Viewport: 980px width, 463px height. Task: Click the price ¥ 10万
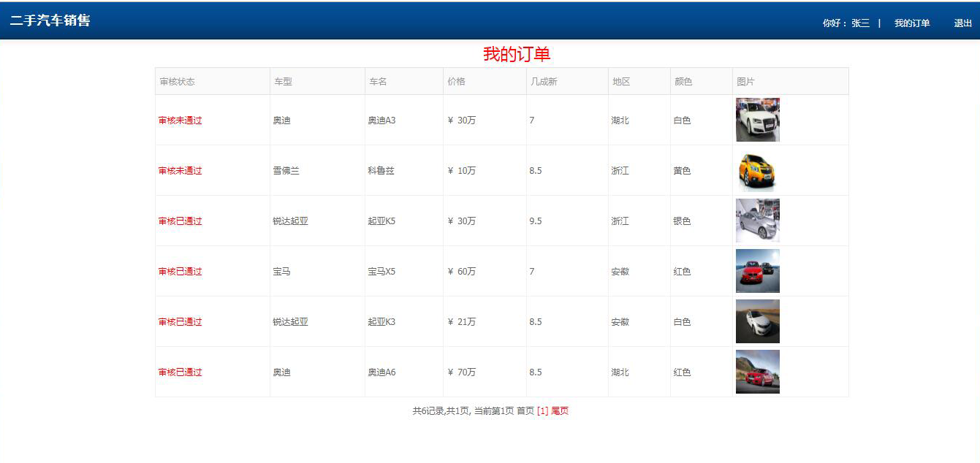tap(461, 171)
